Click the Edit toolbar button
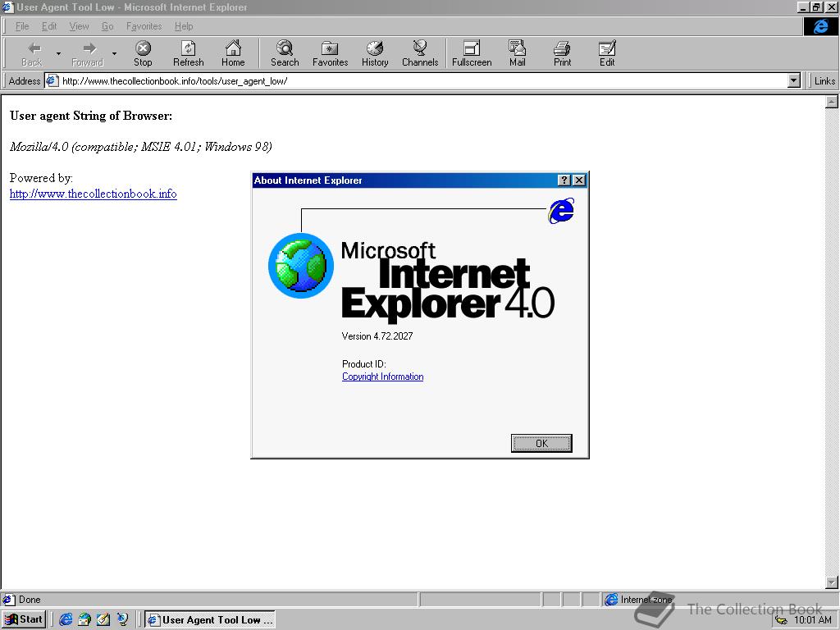The image size is (840, 630). tap(607, 53)
